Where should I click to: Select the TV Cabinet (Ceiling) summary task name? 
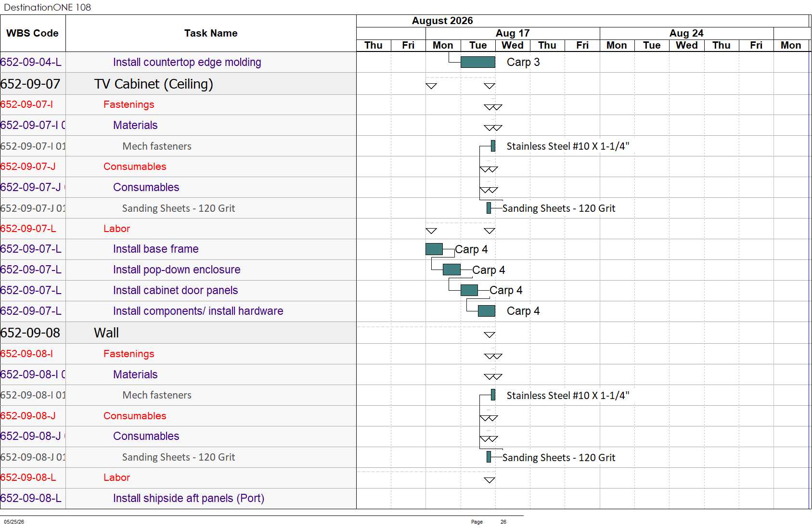click(x=154, y=84)
